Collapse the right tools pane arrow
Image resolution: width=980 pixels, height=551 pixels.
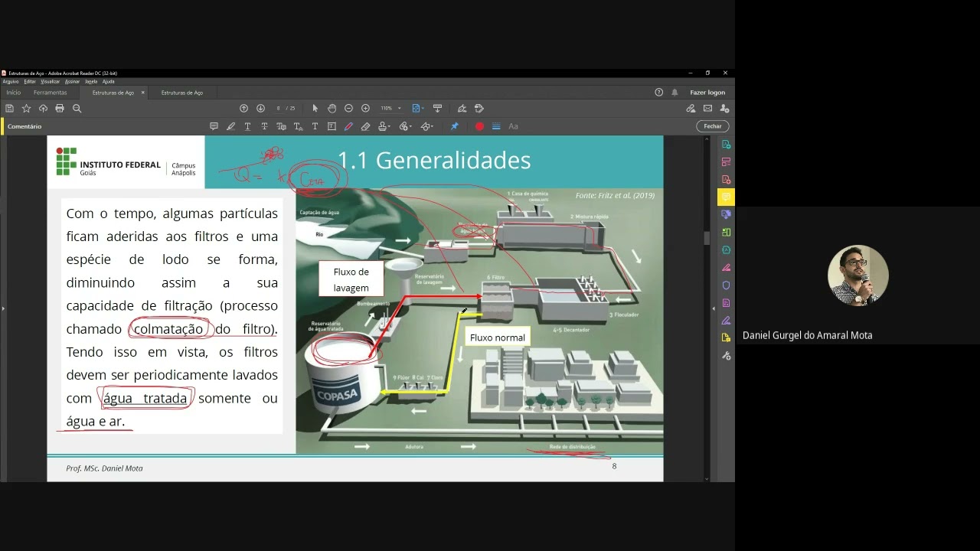point(714,308)
